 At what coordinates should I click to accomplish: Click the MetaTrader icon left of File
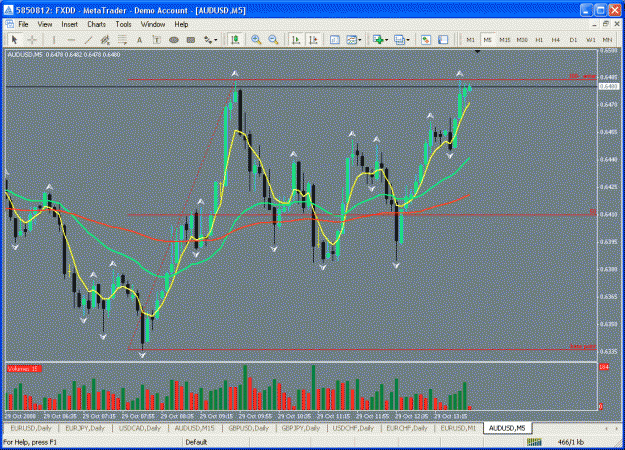click(x=10, y=24)
